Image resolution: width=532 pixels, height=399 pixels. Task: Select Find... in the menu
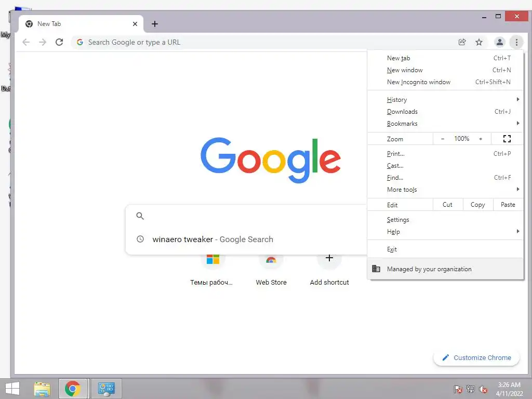pyautogui.click(x=445, y=178)
